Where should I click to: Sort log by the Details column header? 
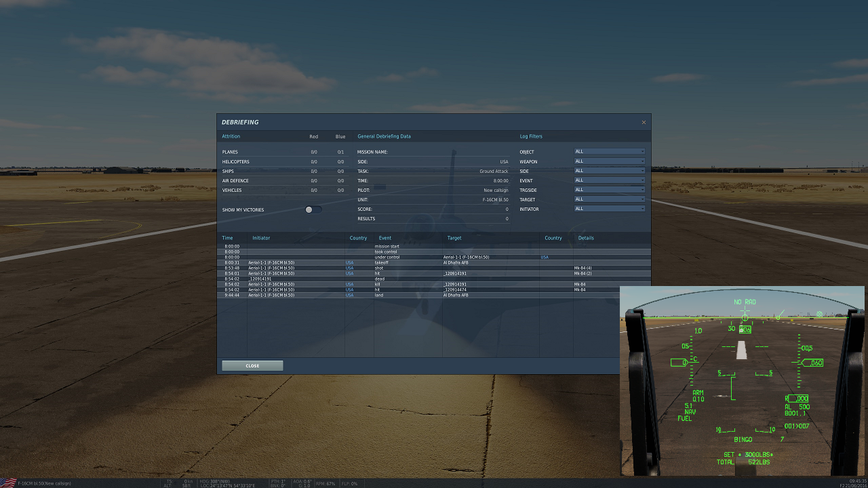(586, 238)
